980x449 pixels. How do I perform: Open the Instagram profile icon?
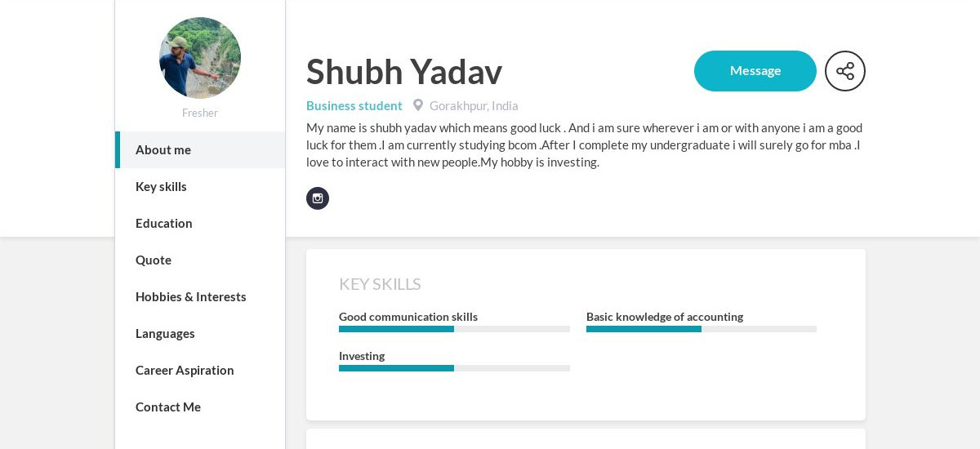pyautogui.click(x=318, y=198)
